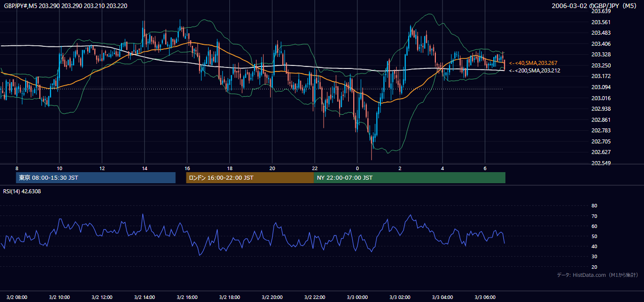Click the RSI(14) 42.6308 indicator label
This screenshot has height=302, width=644.
tap(22, 191)
